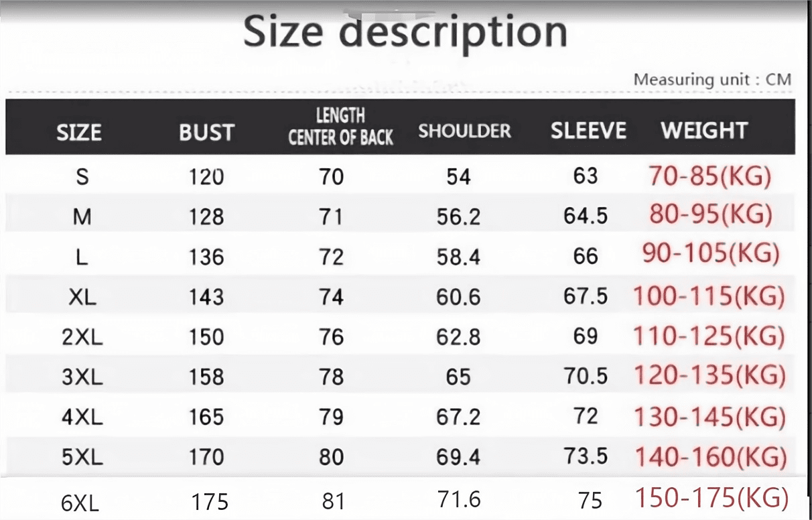Select the 100-115(KG) weight value
Image resolution: width=812 pixels, height=520 pixels.
click(x=708, y=296)
